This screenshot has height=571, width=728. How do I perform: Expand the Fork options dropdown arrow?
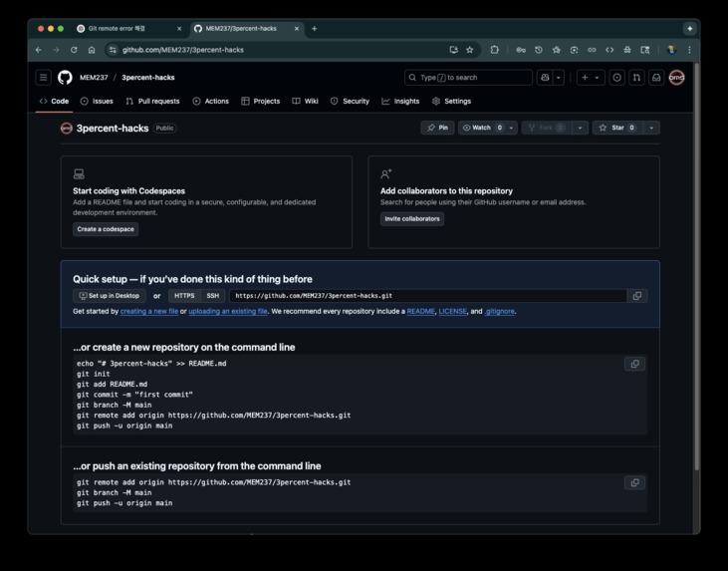[580, 128]
